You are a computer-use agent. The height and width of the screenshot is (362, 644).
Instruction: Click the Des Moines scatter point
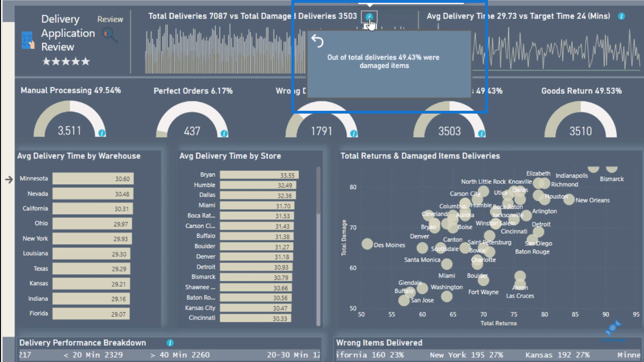pyautogui.click(x=367, y=244)
